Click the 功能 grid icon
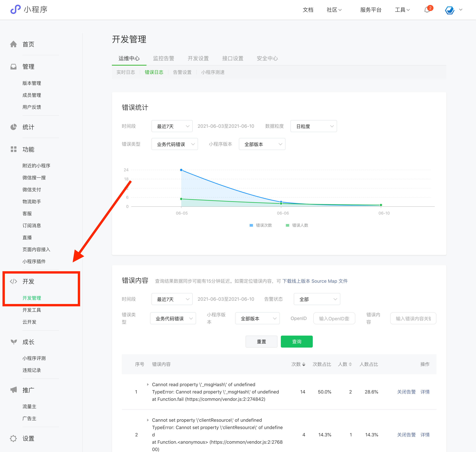Viewport: 476px width, 452px height. click(13, 149)
